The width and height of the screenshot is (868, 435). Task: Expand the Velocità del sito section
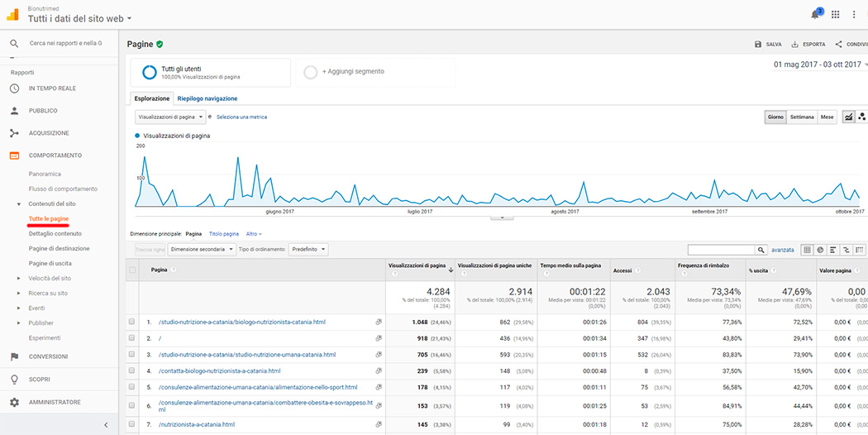(19, 278)
